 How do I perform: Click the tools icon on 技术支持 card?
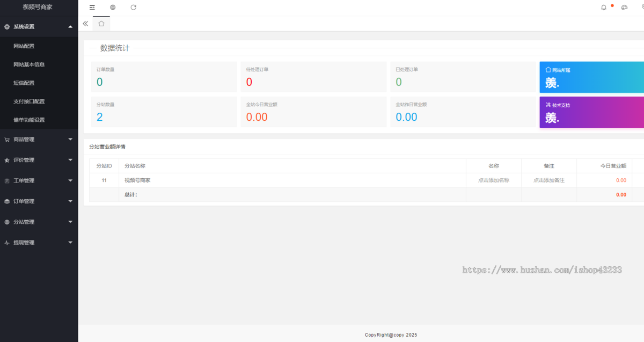click(x=548, y=105)
